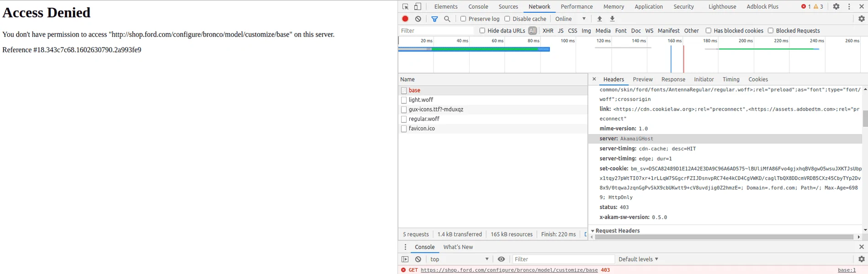Check the box beside light.woff

(404, 100)
